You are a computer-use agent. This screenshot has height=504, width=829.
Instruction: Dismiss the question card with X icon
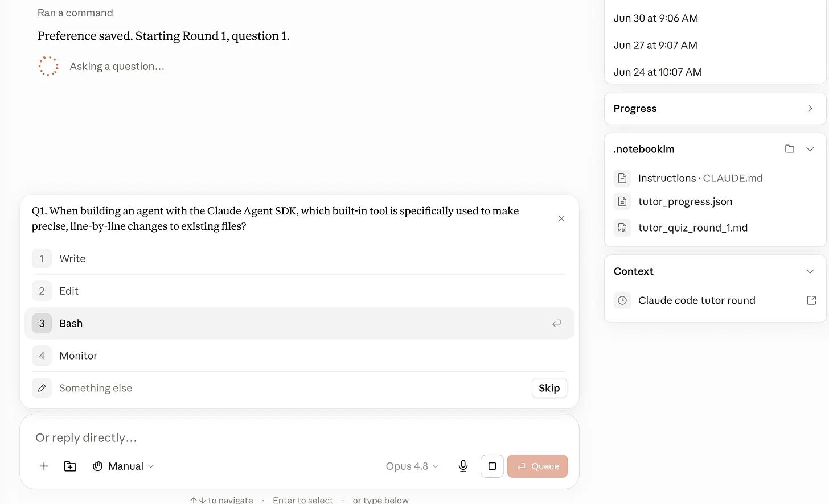pyautogui.click(x=561, y=218)
